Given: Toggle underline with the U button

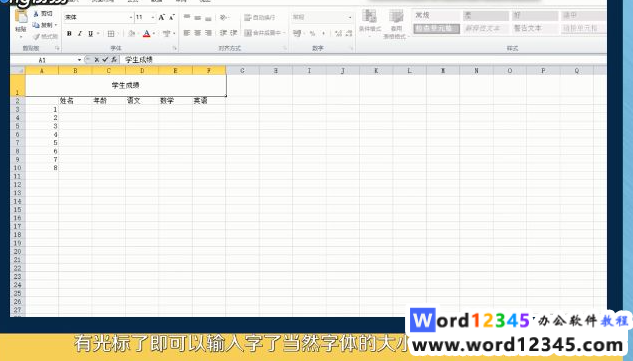Looking at the screenshot, I should 90,34.
